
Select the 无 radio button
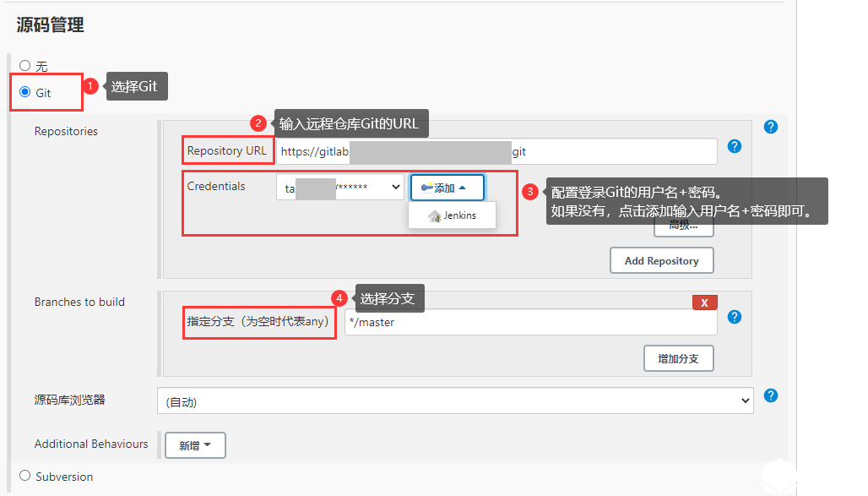[24, 65]
